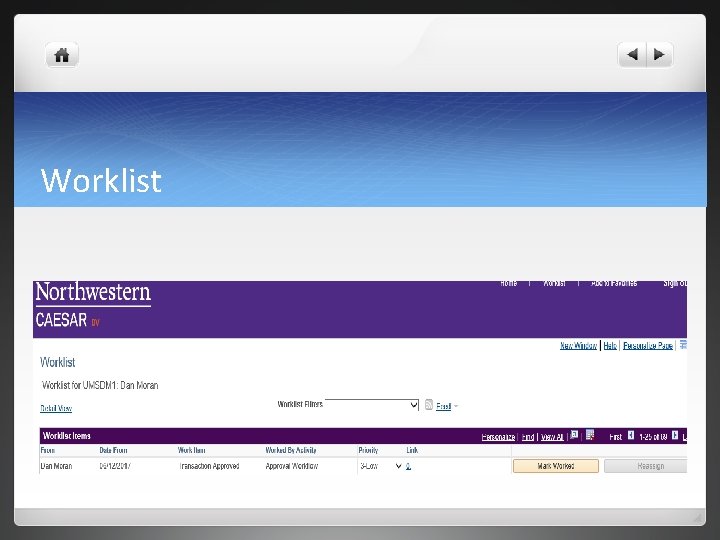Screen dimensions: 720x540
Task: Click Personalize in Worklist Items bar
Action: (x=498, y=437)
